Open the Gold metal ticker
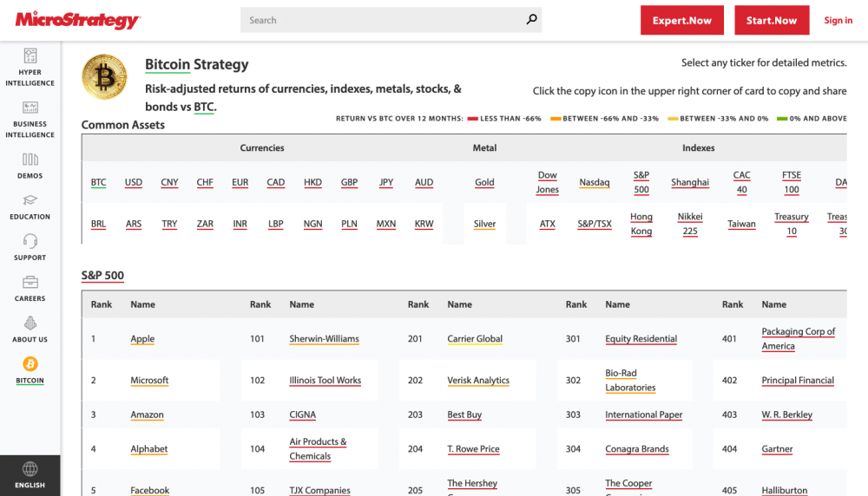868x496 pixels. [x=484, y=182]
